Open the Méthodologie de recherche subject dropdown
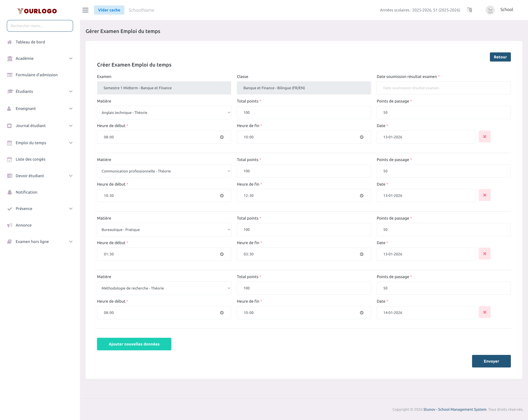The width and height of the screenshot is (528, 420). point(164,288)
